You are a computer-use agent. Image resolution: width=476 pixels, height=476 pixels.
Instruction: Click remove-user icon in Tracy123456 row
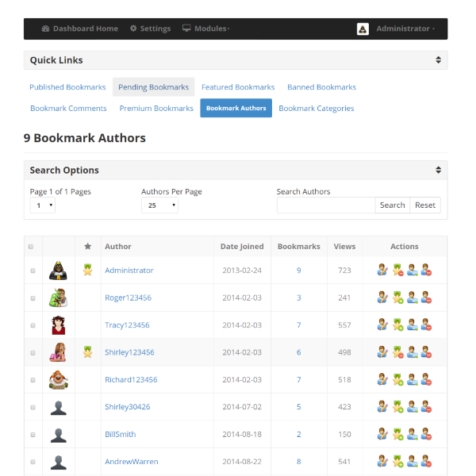(x=426, y=324)
